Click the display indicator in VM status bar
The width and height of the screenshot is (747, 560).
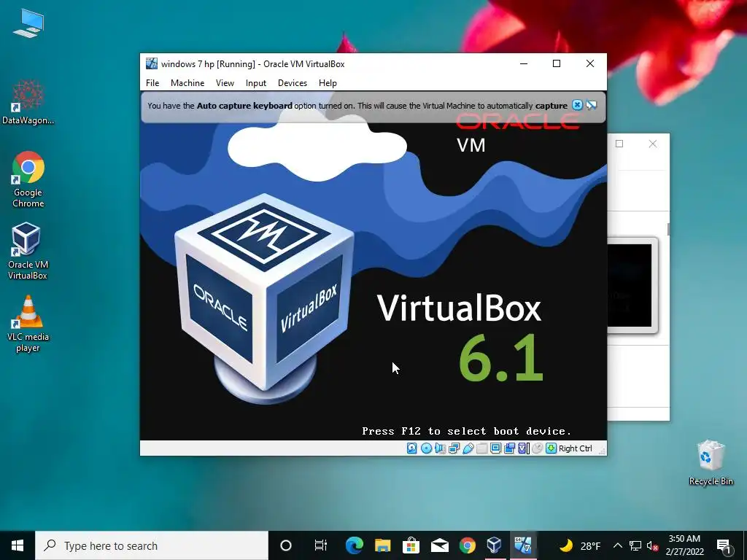point(495,448)
